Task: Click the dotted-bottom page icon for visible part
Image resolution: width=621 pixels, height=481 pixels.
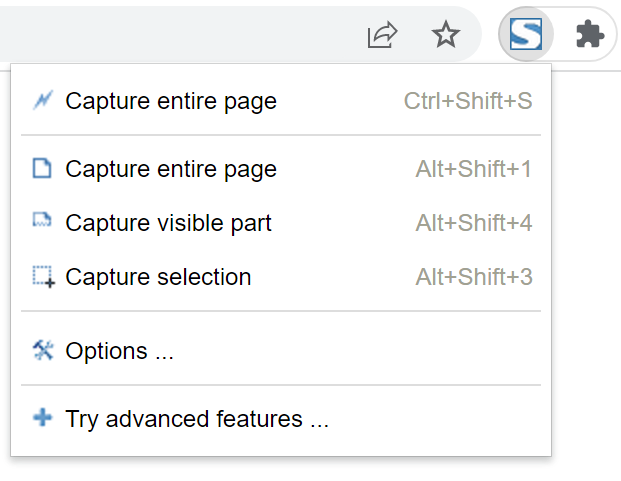Action: tap(42, 222)
